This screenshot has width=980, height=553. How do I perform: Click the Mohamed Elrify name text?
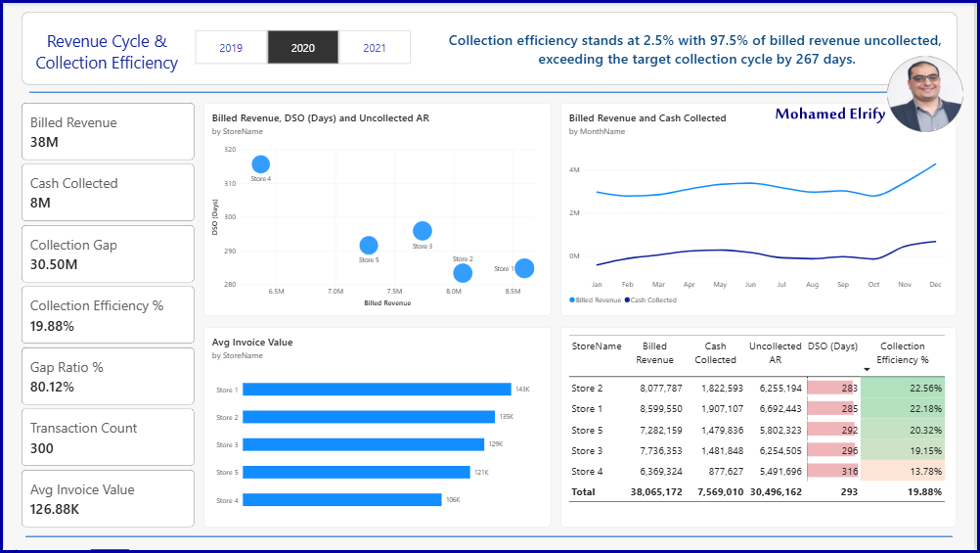click(x=830, y=114)
